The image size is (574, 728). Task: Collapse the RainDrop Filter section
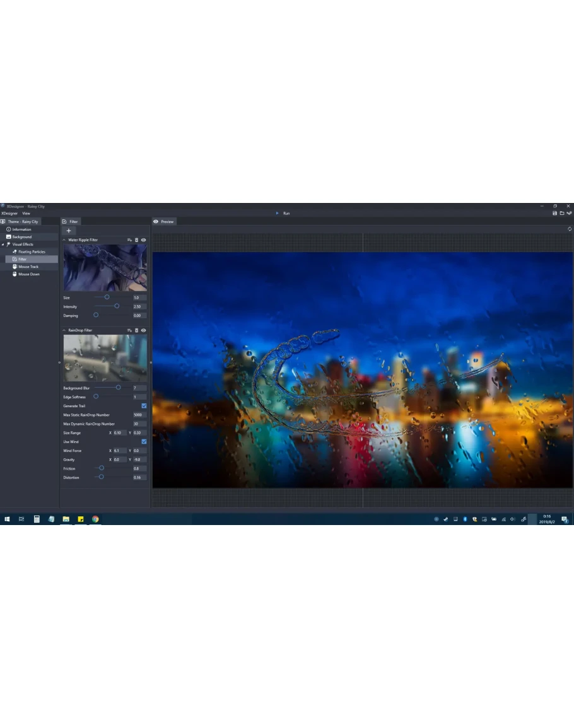tap(64, 330)
